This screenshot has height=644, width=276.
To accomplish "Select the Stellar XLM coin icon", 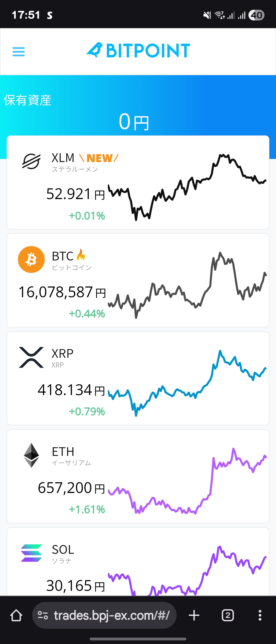I will point(31,162).
